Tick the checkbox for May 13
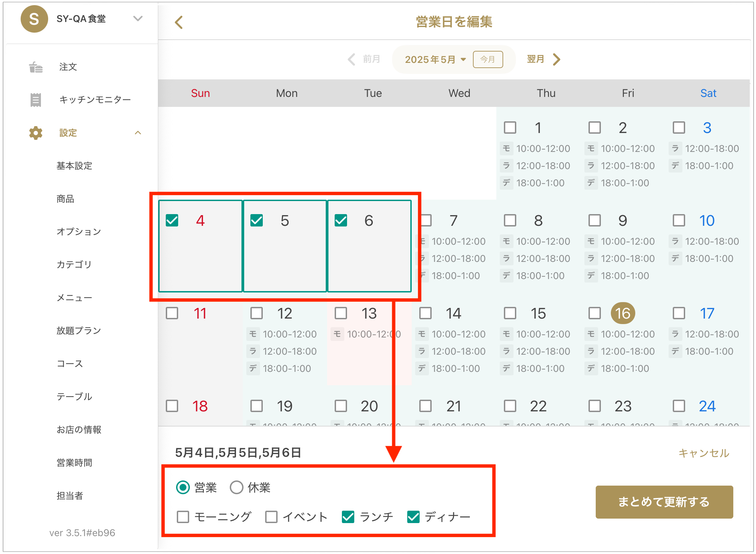 point(341,313)
